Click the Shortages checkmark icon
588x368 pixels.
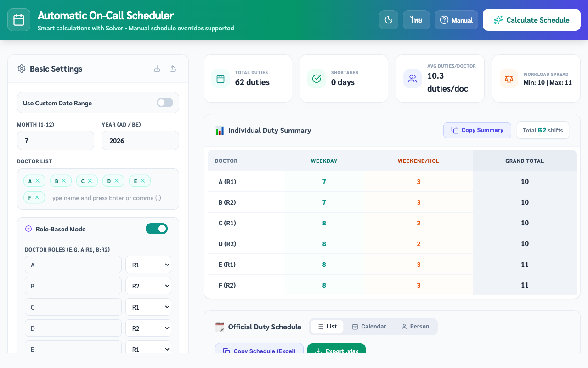click(x=317, y=79)
